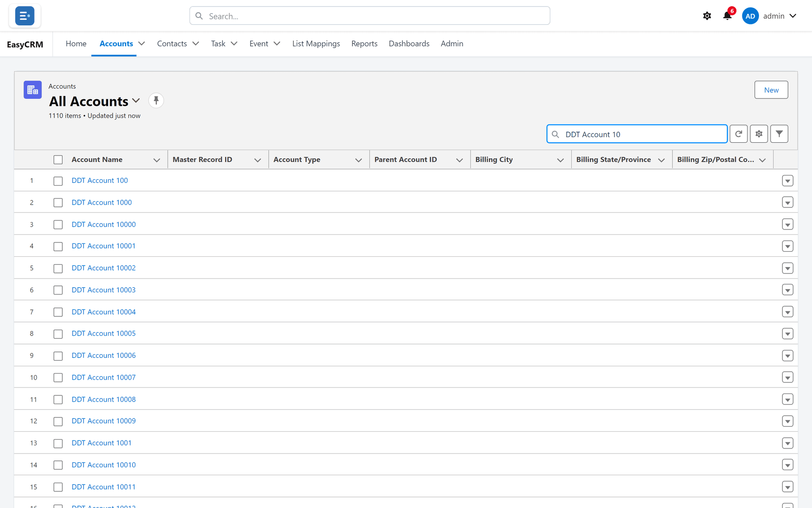
Task: Select checkbox for DDT Account 10000
Action: (58, 224)
